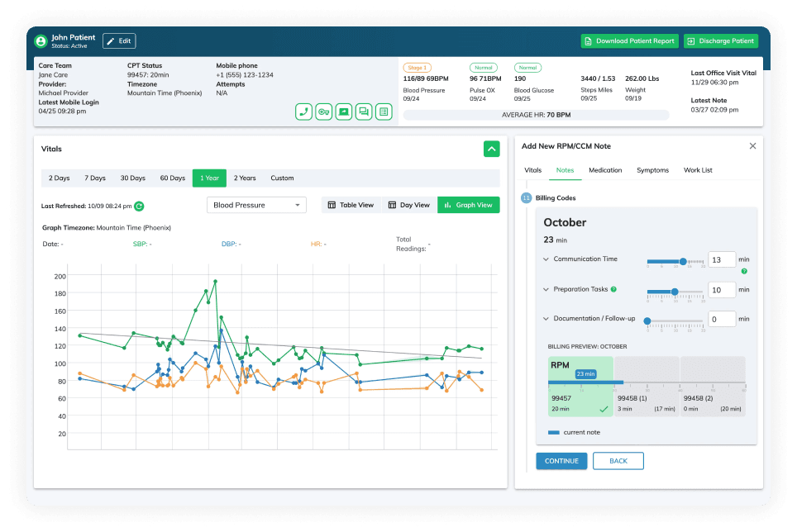Click the help icon beside Preparation Tasks

click(613, 290)
